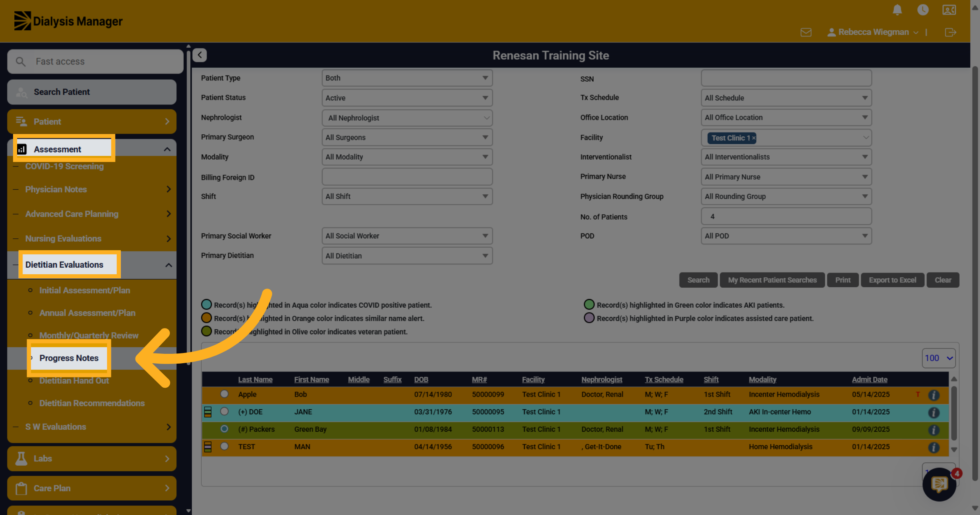
Task: Click the Search button
Action: [698, 280]
